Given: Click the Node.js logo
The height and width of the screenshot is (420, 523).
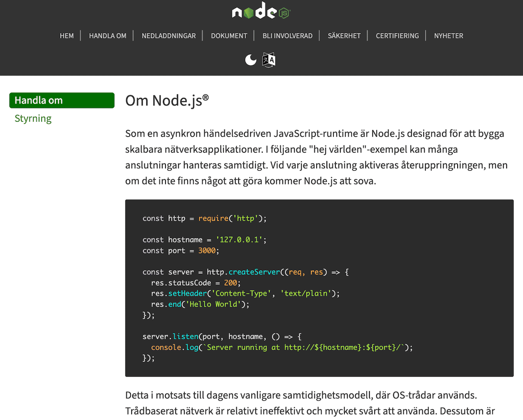Looking at the screenshot, I should [261, 12].
